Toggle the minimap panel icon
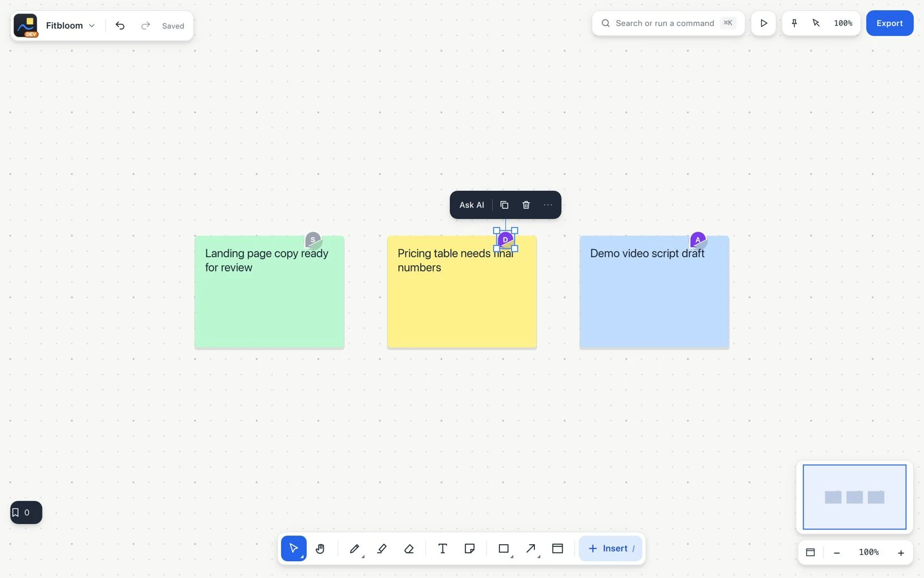Image resolution: width=924 pixels, height=578 pixels. (x=810, y=552)
